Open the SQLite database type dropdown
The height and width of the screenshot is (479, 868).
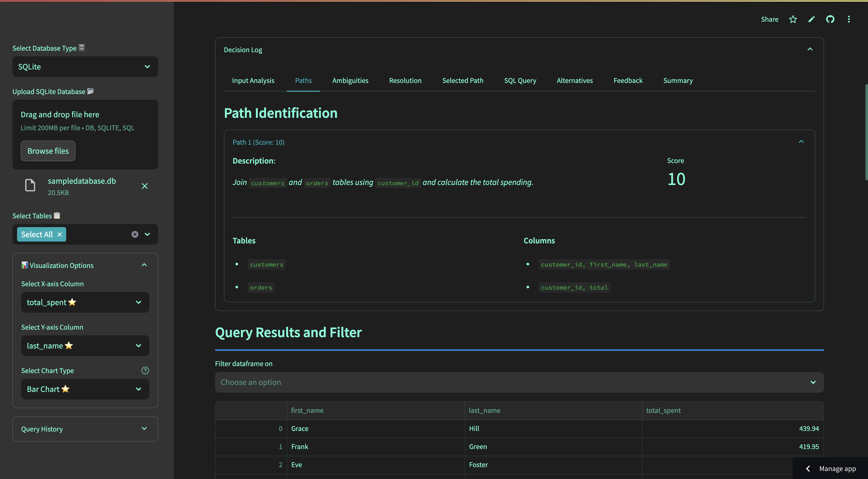[85, 67]
